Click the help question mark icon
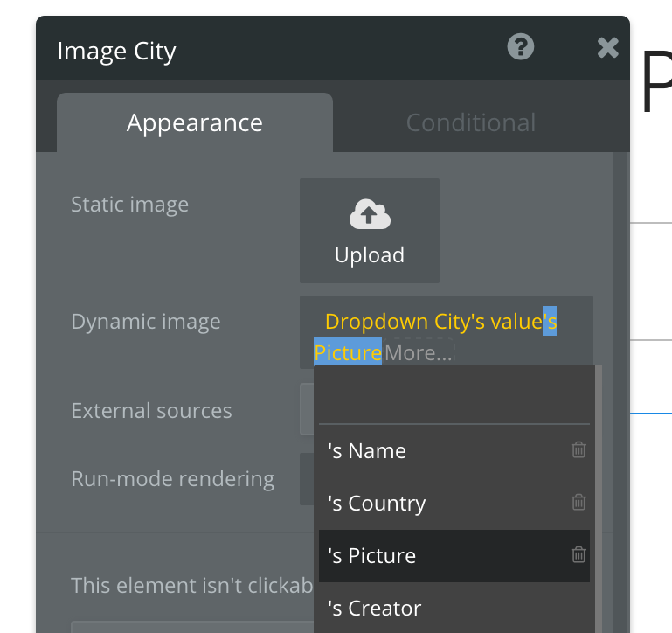Viewport: 672px width, 633px height. tap(520, 47)
